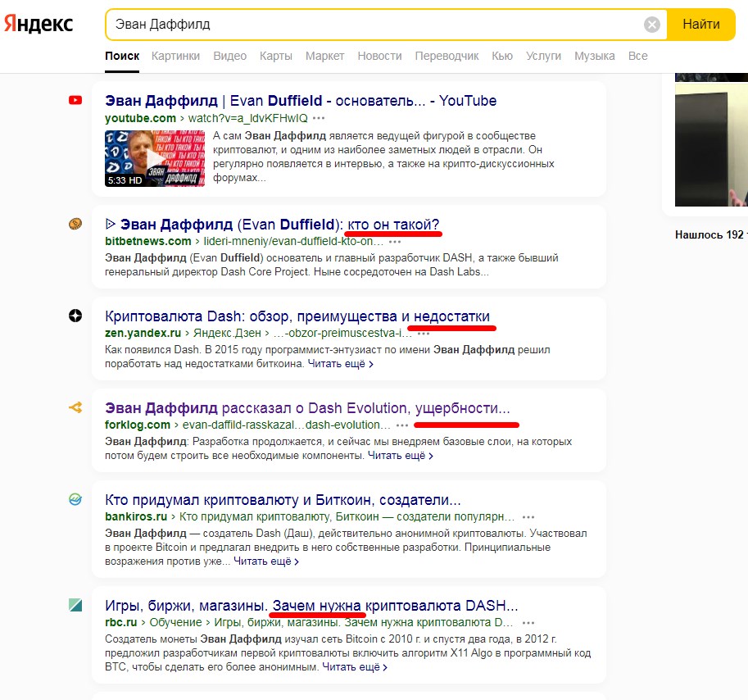Screen dimensions: 748x700
Task: Go to the Карты tab
Action: click(276, 56)
